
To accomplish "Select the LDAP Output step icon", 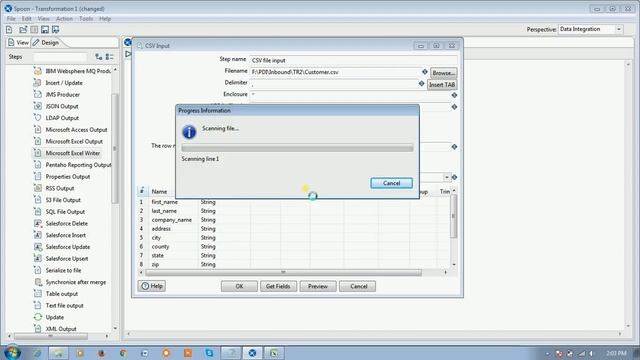I will point(38,118).
